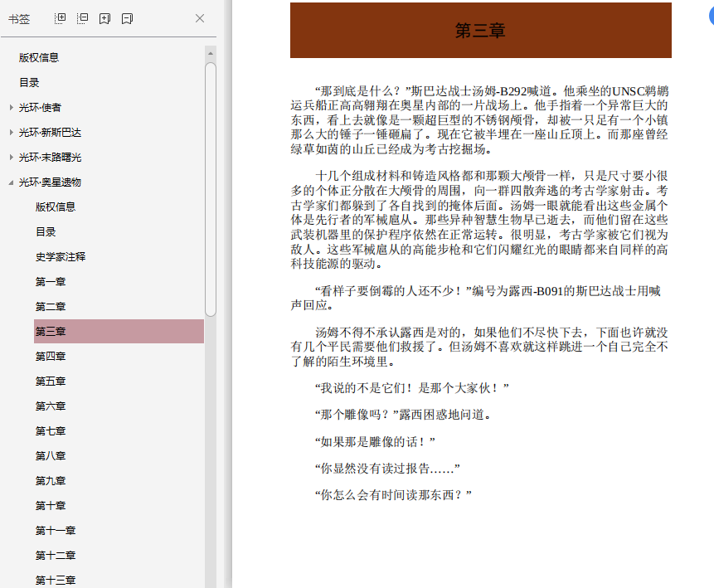Viewport: 714px width, 588px height.
Task: Click the line “我说的不是它们！是那个大家伙！”
Action: pyautogui.click(x=411, y=388)
